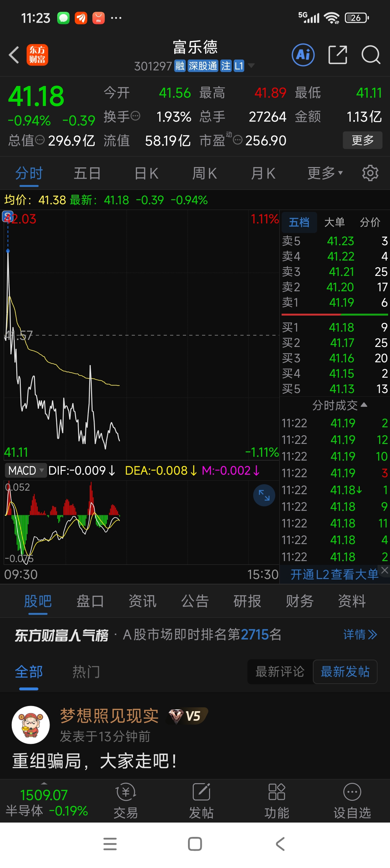This screenshot has height=868, width=390.
Task: Switch to the 分价 tab
Action: (370, 222)
